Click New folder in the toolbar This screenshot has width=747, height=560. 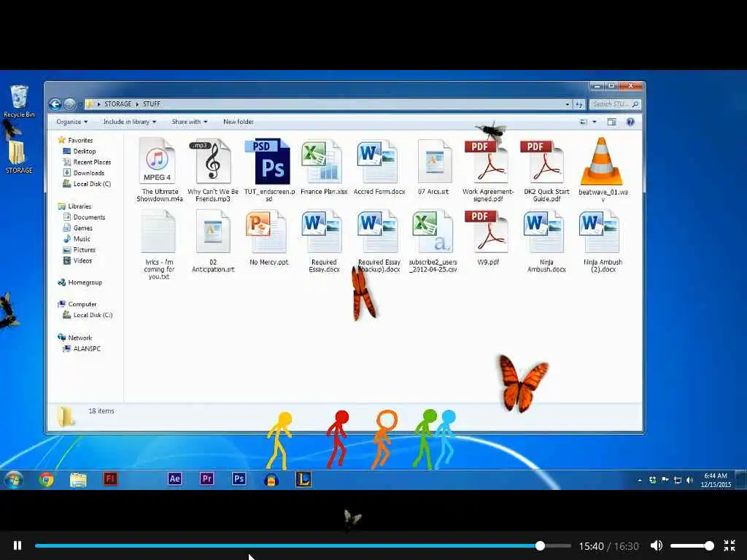tap(239, 122)
